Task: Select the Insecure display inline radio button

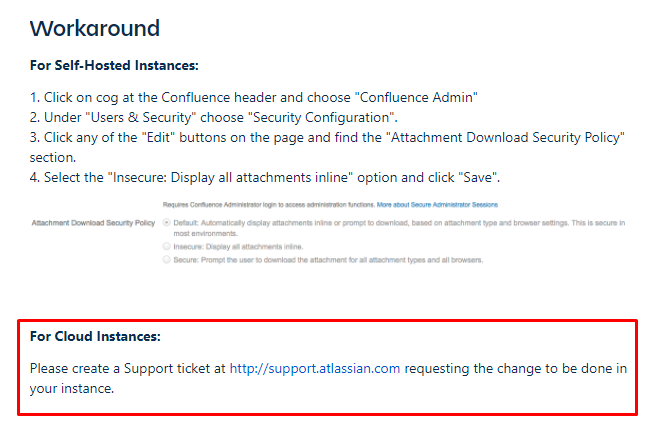Action: point(167,246)
